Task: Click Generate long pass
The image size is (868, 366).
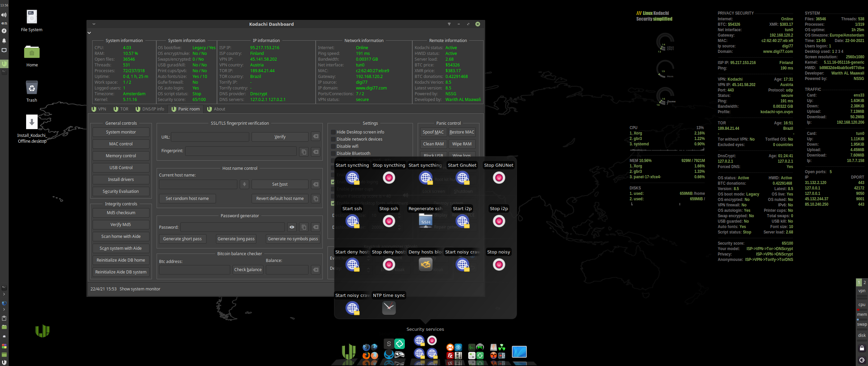Action: [236, 239]
